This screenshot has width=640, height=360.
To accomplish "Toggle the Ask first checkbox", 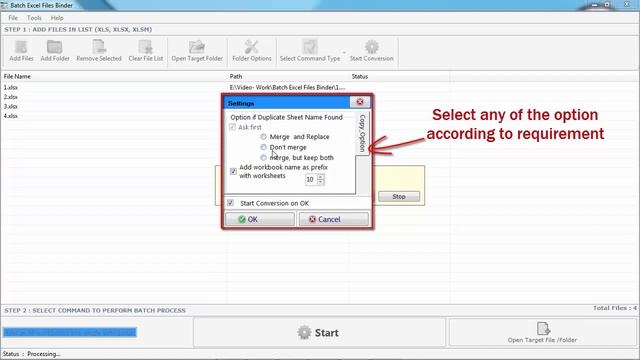I will coord(232,127).
